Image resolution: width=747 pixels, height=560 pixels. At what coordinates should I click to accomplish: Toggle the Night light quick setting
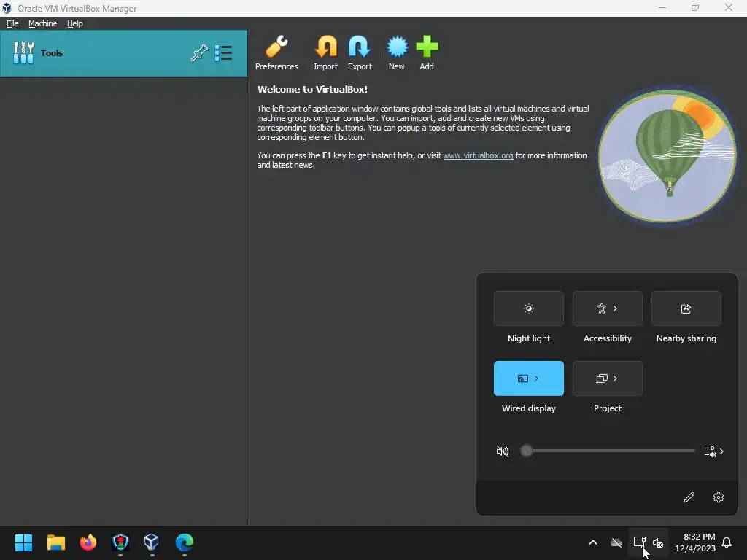click(x=529, y=308)
